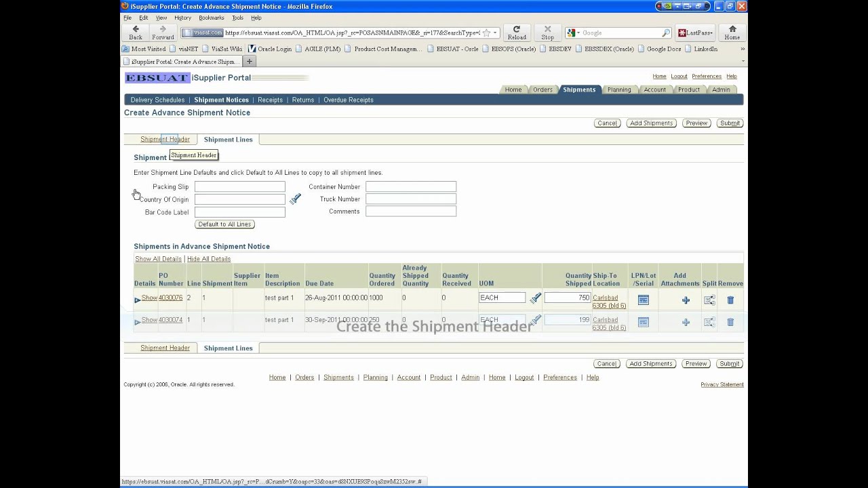This screenshot has height=488, width=868.
Task: Click top Preview button
Action: coord(696,123)
